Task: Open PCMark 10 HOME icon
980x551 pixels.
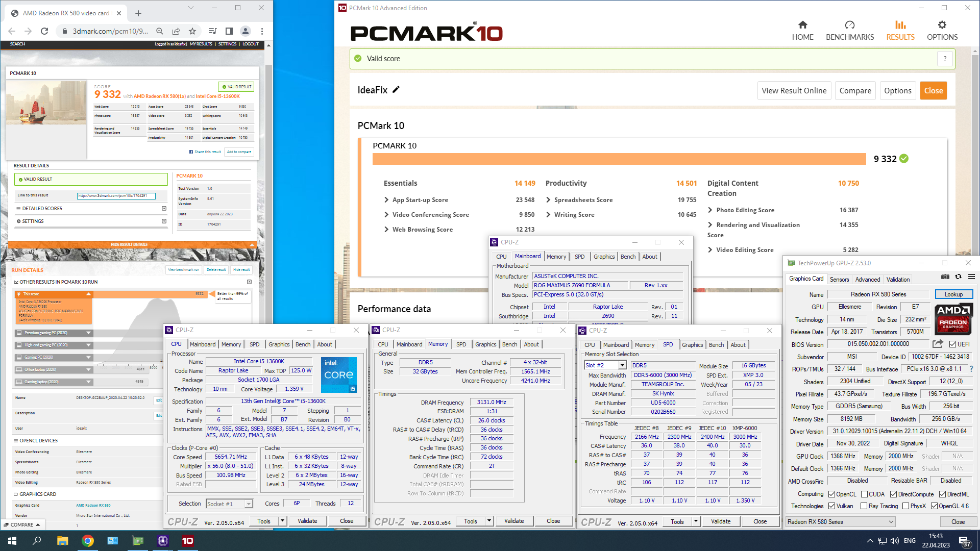Action: point(802,25)
